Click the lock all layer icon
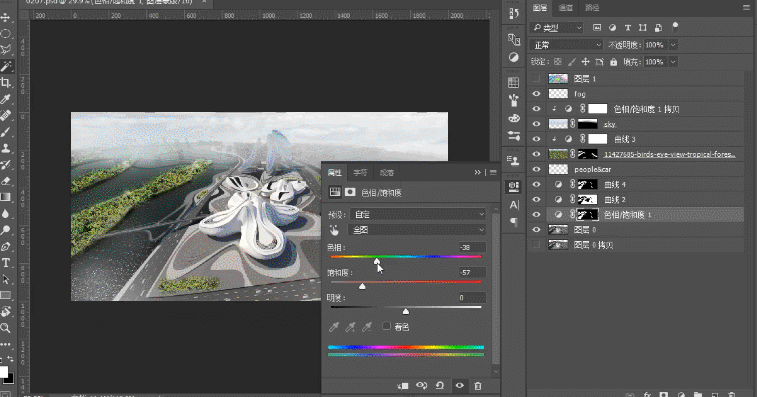The height and width of the screenshot is (397, 757). point(614,62)
